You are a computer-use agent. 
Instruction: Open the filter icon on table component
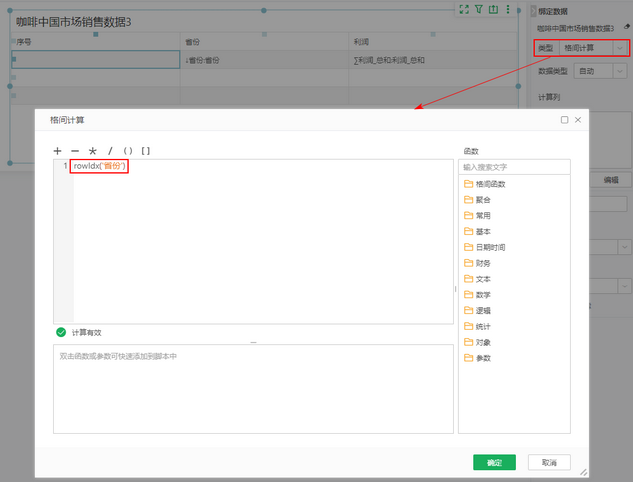[x=479, y=9]
